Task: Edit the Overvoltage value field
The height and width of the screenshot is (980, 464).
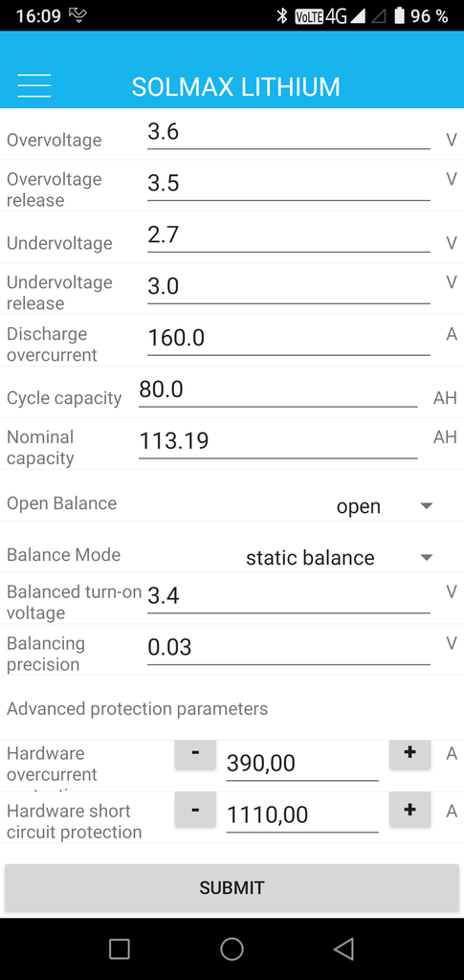Action: click(289, 132)
